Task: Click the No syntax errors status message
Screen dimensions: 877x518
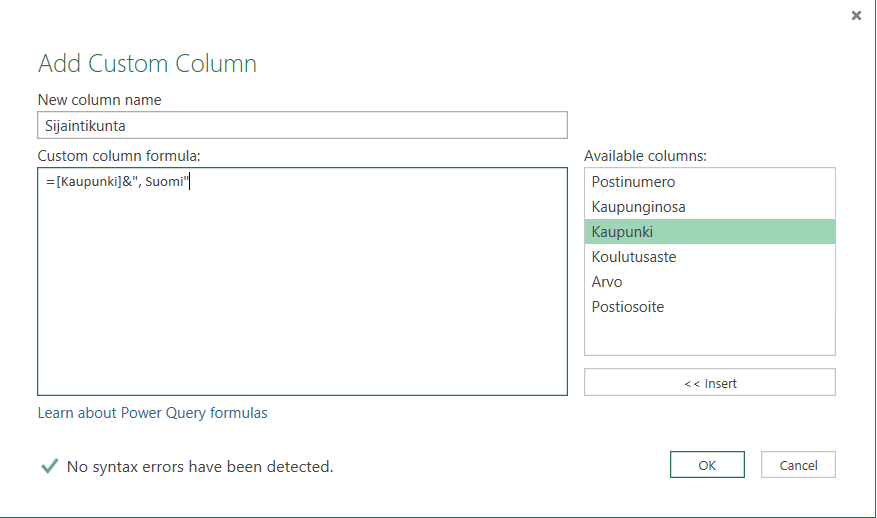Action: point(200,467)
